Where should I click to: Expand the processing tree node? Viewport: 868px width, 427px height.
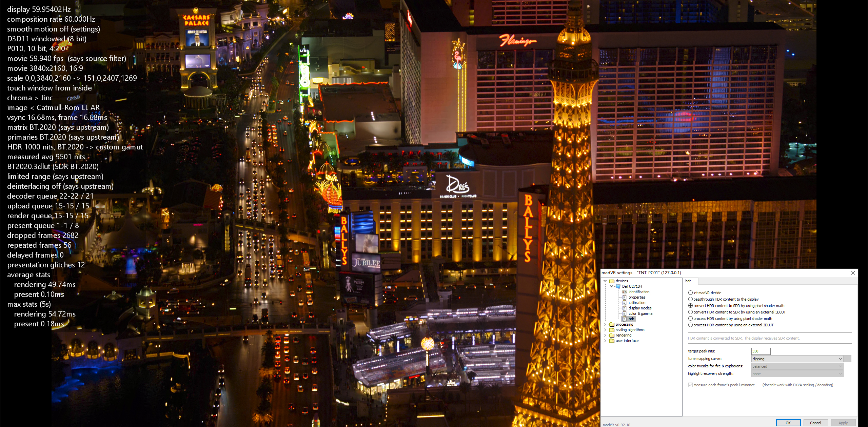[605, 324]
